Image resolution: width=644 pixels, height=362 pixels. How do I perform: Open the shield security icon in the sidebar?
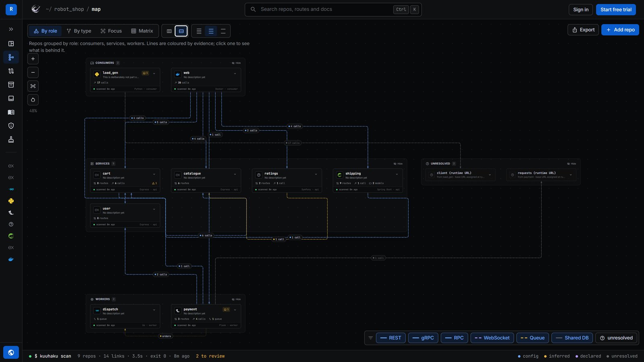point(11,126)
